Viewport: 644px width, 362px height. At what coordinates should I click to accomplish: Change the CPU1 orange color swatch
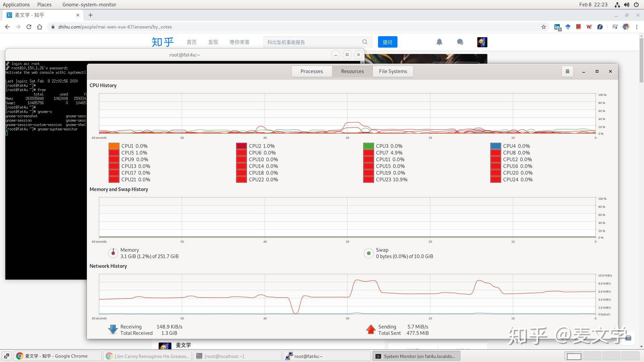114,146
